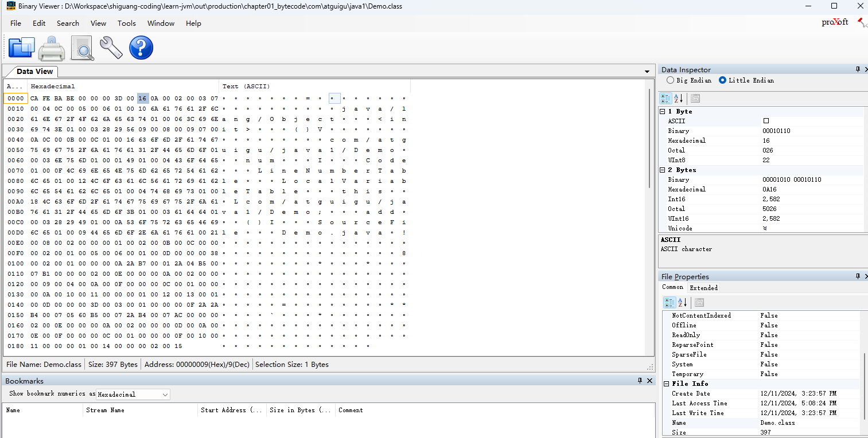Click the Size in Bytes bookmarks column header

point(301,410)
